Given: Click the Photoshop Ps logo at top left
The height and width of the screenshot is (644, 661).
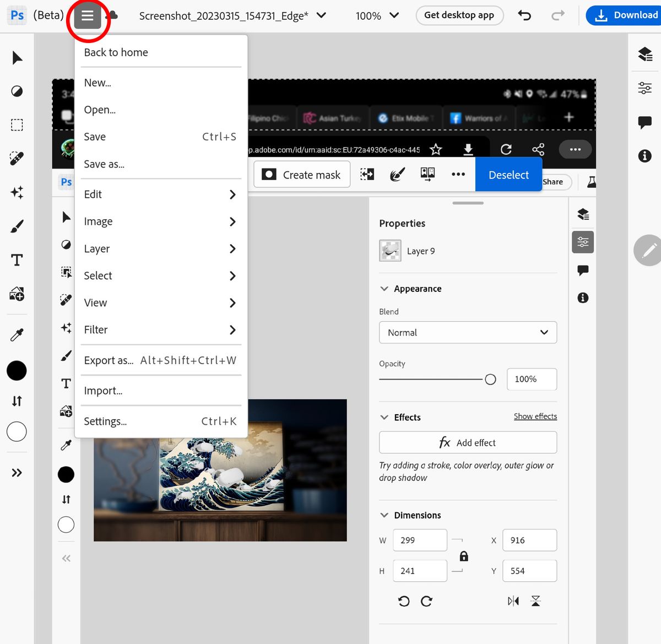Looking at the screenshot, I should tap(17, 15).
